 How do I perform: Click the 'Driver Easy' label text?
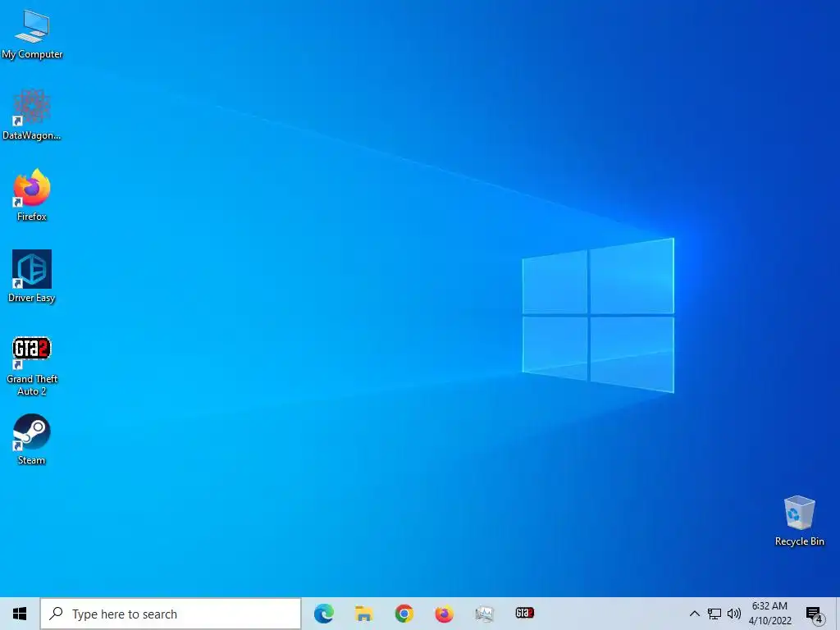coord(32,298)
